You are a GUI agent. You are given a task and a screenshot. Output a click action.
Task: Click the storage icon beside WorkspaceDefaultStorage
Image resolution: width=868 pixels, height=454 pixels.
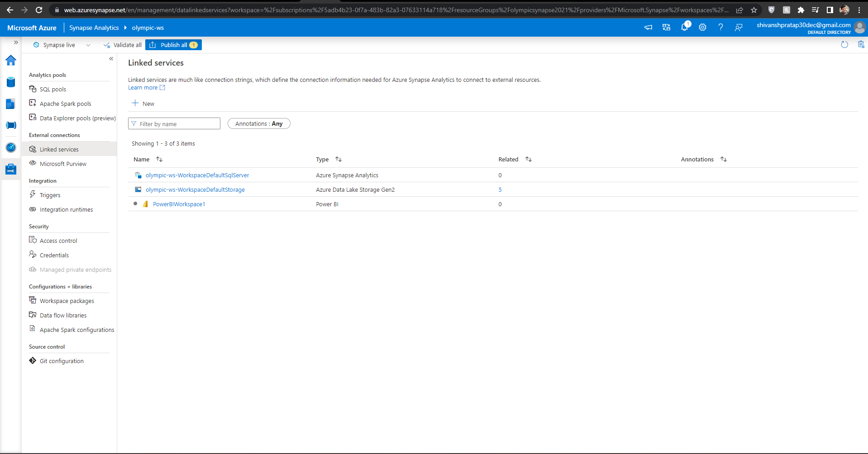pyautogui.click(x=138, y=189)
